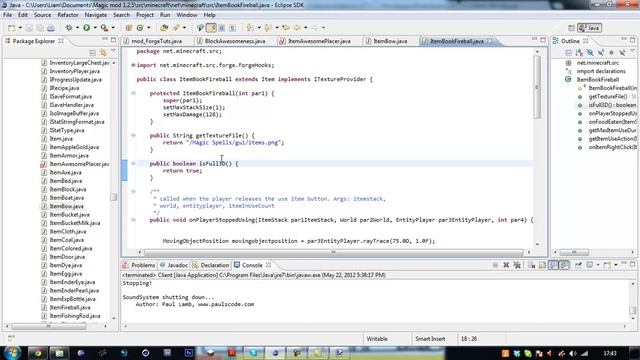Viewport: 640px width, 360px height.
Task: Open the Run button dropdown arrow
Action: click(95, 28)
